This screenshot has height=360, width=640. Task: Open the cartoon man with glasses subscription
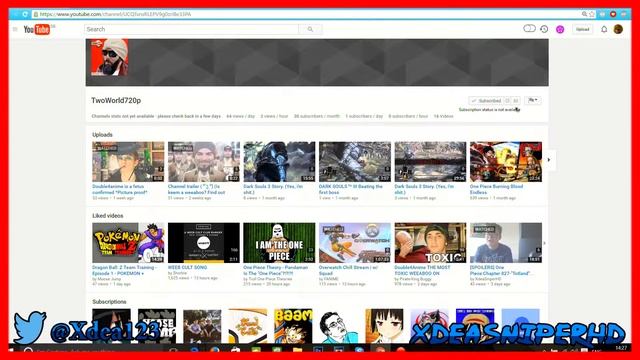[x=339, y=326]
